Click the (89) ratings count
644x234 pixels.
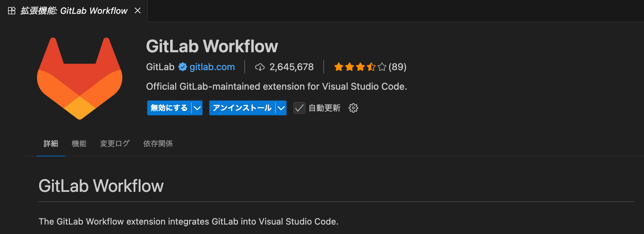[x=397, y=67]
